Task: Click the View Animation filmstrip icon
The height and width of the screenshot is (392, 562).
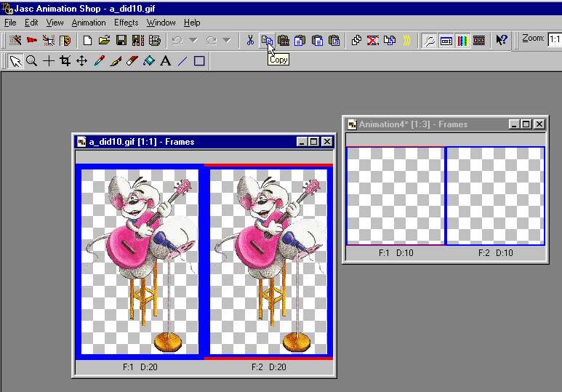Action: pyautogui.click(x=479, y=40)
